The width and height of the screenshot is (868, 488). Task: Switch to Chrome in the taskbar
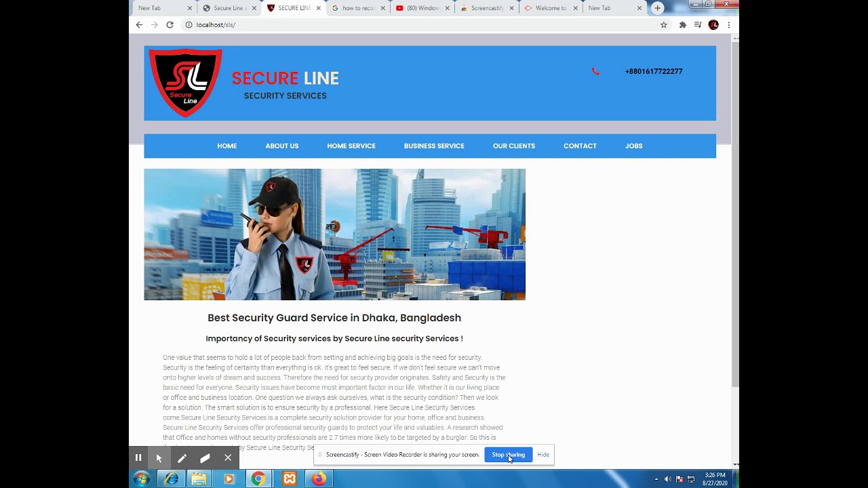(258, 479)
